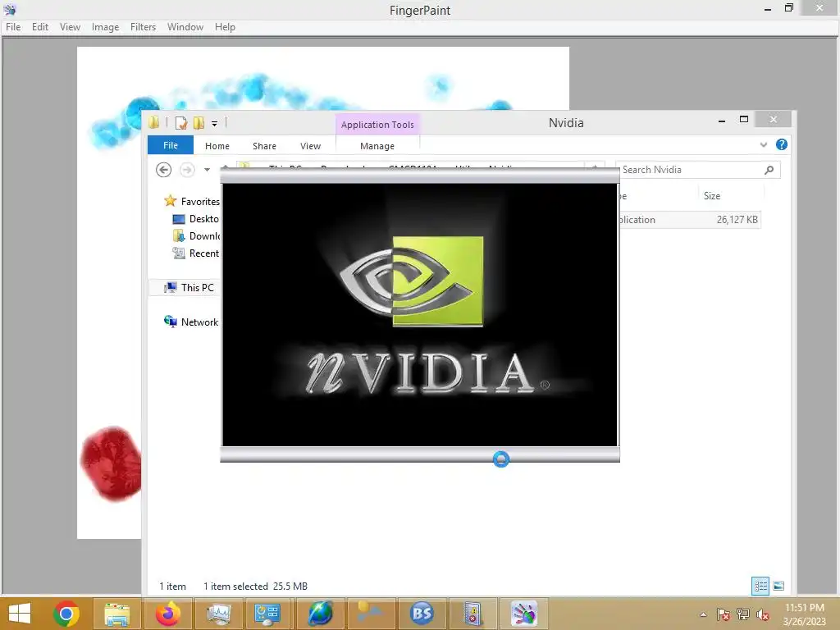This screenshot has height=630, width=840.
Task: Open Desktop in the navigation pane
Action: coord(196,218)
